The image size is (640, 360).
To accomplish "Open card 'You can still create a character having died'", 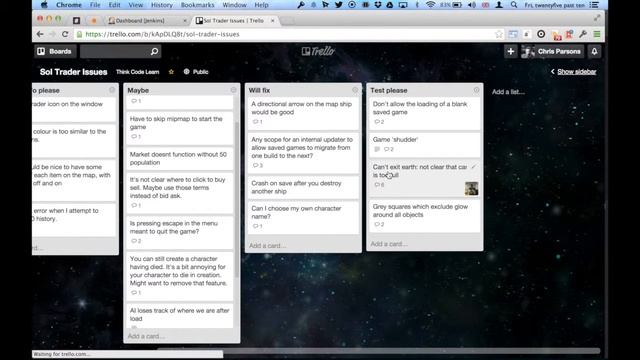I will tap(180, 276).
